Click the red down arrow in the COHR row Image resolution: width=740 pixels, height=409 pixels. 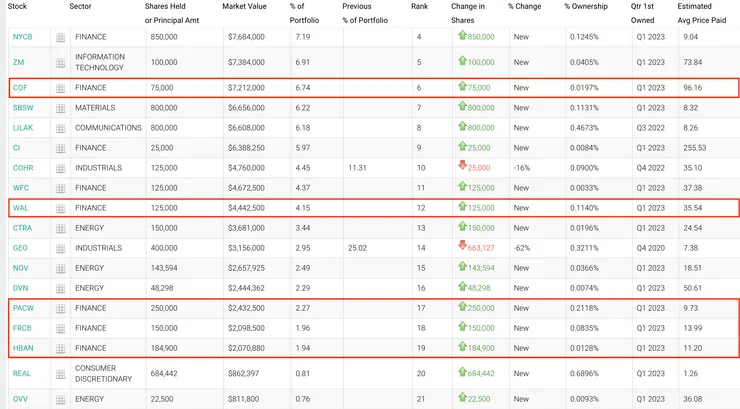point(462,167)
